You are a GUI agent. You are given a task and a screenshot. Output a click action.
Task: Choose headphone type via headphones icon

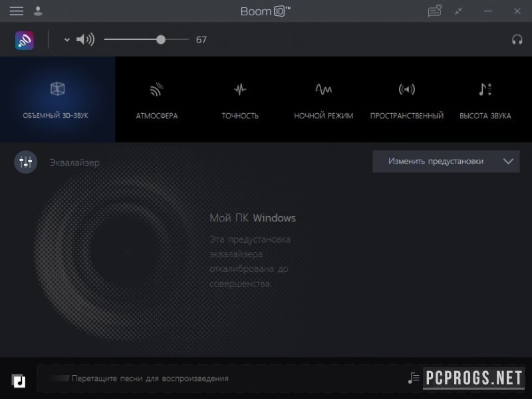(x=517, y=40)
